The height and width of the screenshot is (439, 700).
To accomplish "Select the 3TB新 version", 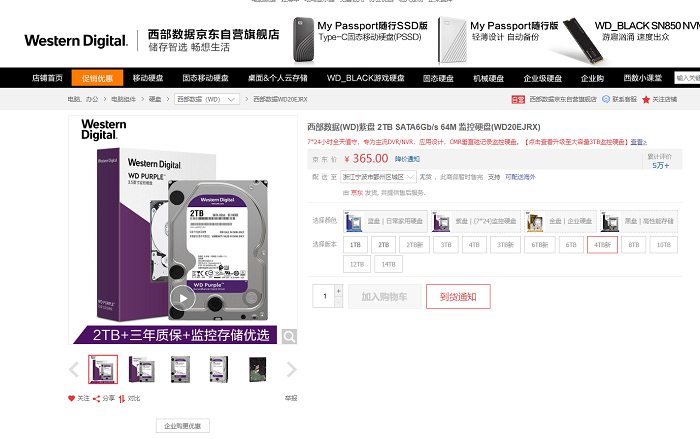I will click(505, 245).
